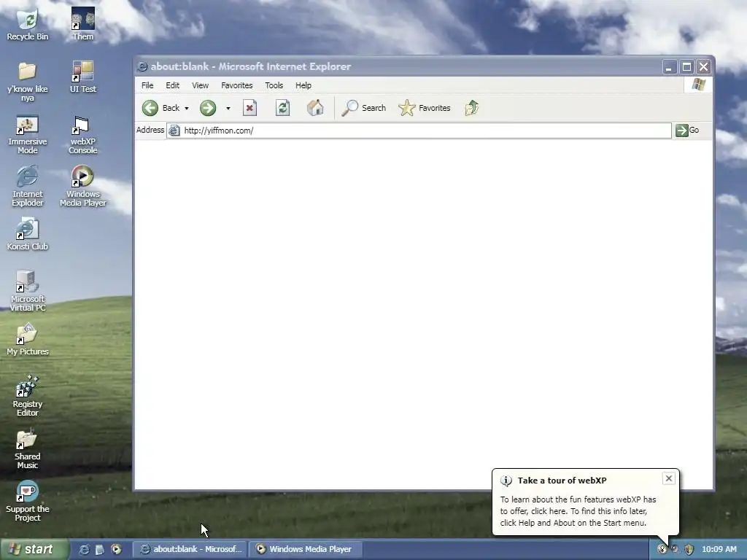Open the View menu
This screenshot has height=560, width=747.
click(200, 85)
